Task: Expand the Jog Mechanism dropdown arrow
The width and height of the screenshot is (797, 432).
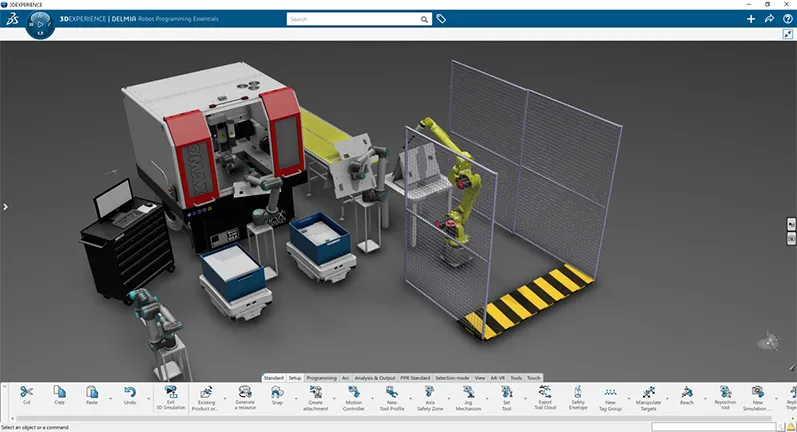Action: click(x=487, y=398)
